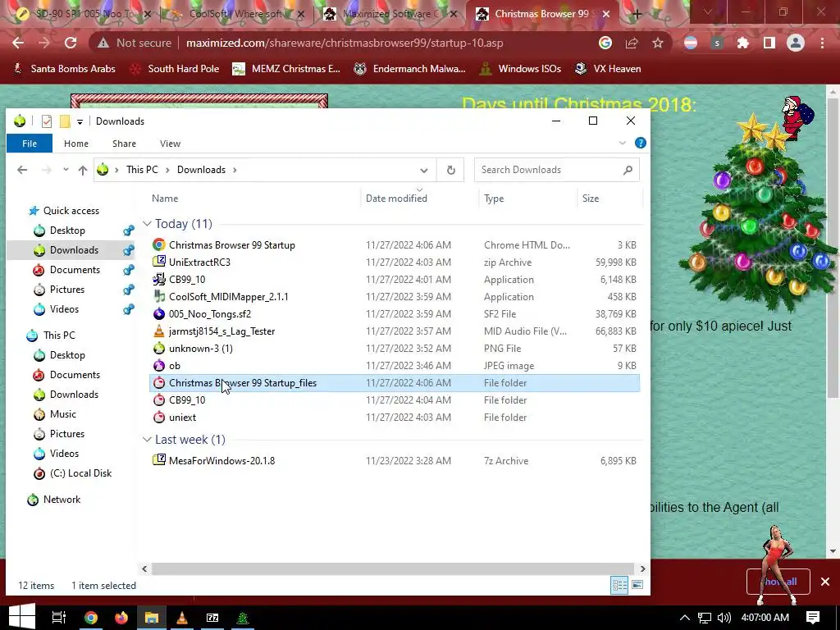The width and height of the screenshot is (840, 630).
Task: Open MEMZ Christmas bookmark
Action: pyautogui.click(x=286, y=69)
